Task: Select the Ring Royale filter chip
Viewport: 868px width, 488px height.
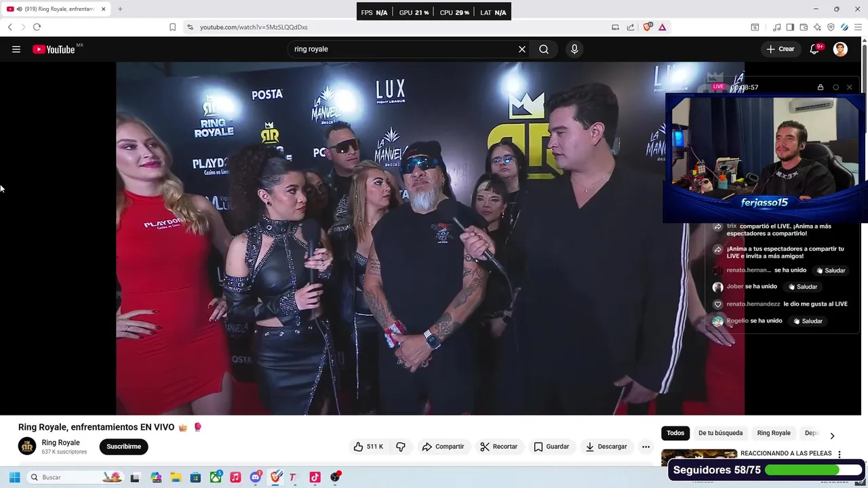Action: [774, 433]
